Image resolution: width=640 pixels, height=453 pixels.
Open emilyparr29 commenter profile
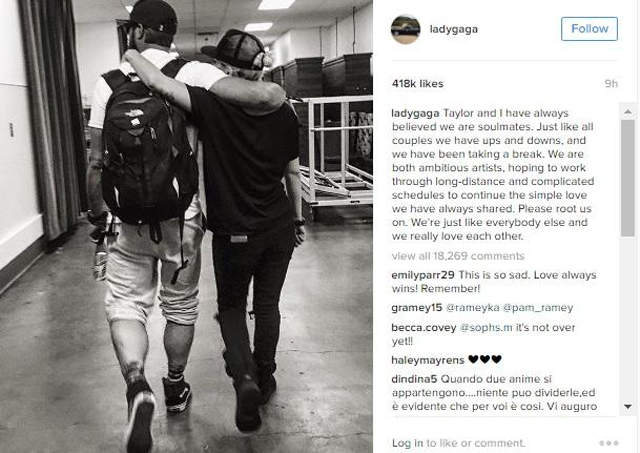click(423, 275)
